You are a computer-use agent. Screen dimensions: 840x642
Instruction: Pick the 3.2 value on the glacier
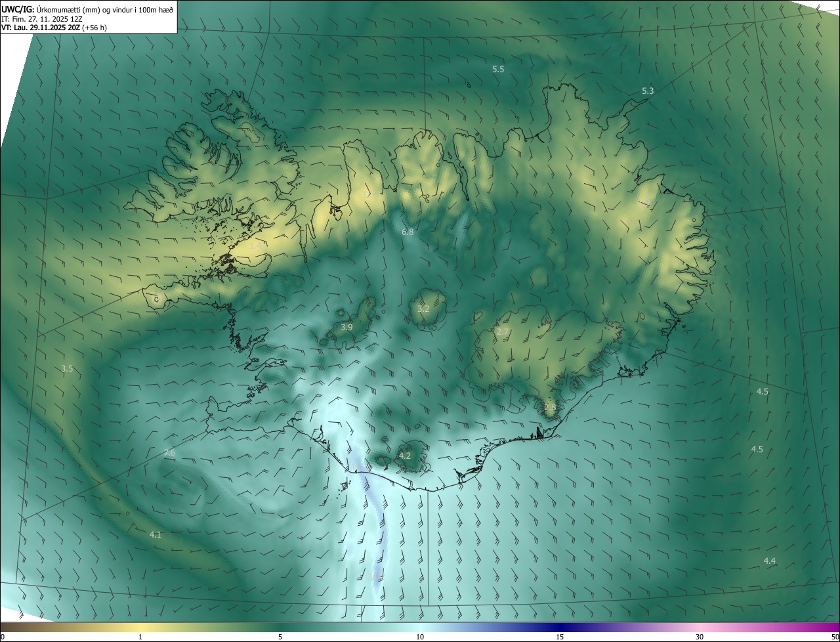(x=424, y=309)
